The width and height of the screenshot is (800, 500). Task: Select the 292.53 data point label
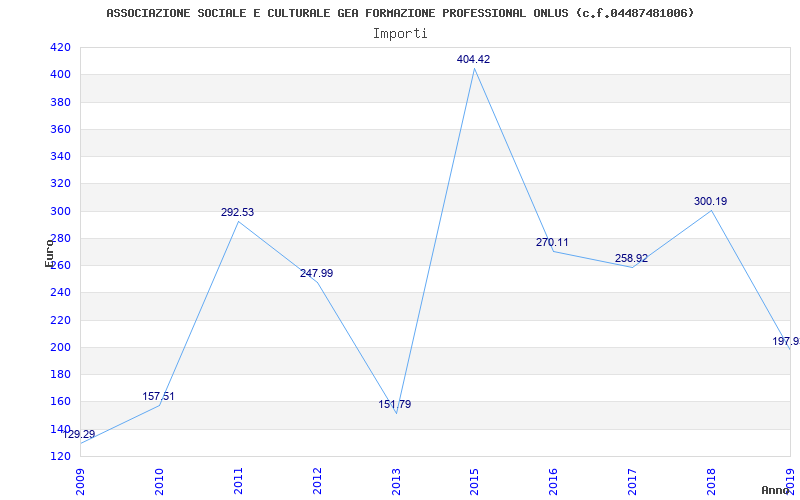click(x=237, y=212)
